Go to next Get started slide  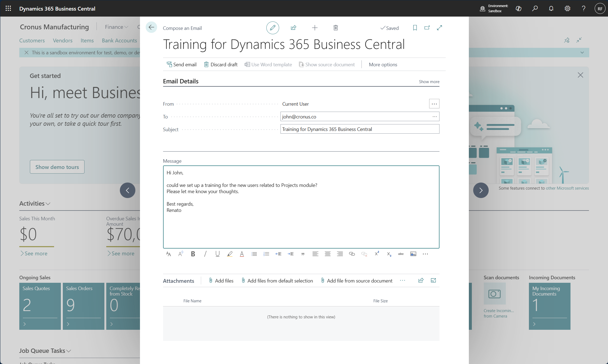481,190
